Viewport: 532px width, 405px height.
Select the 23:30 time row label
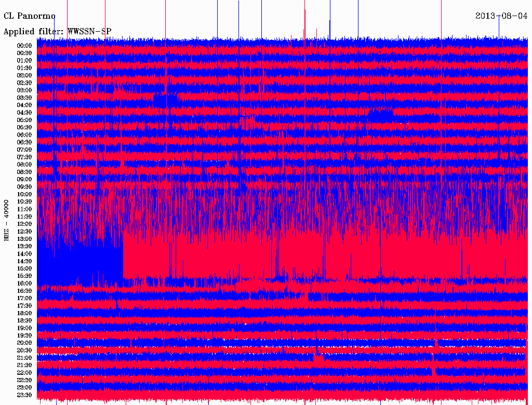(x=24, y=395)
